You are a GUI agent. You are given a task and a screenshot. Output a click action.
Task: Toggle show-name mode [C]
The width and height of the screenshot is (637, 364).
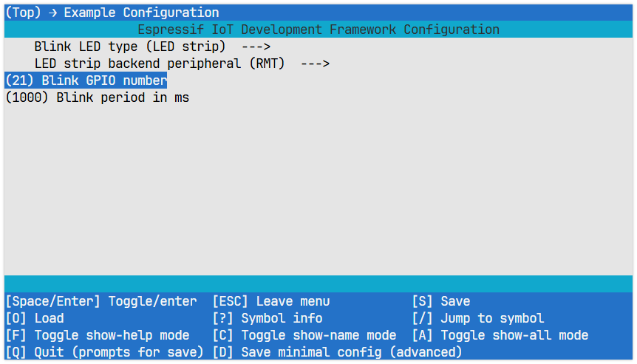[x=304, y=335]
